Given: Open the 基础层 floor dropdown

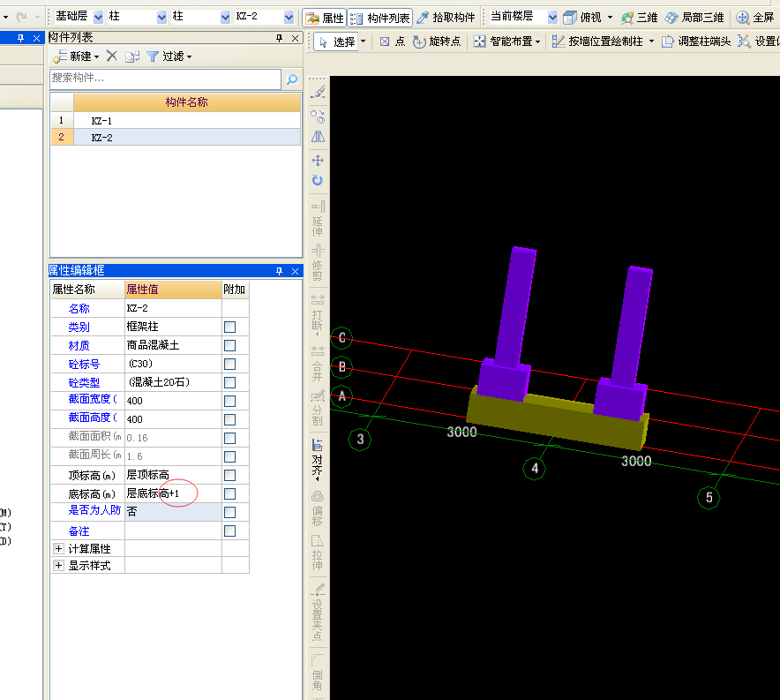Looking at the screenshot, I should pyautogui.click(x=98, y=18).
